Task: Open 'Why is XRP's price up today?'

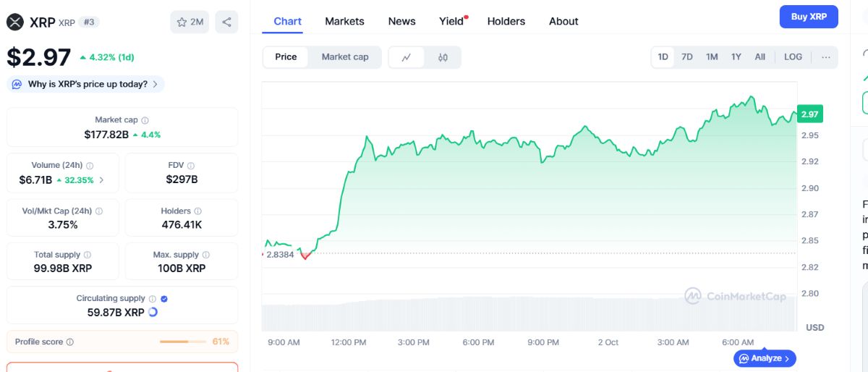Action: pos(86,84)
